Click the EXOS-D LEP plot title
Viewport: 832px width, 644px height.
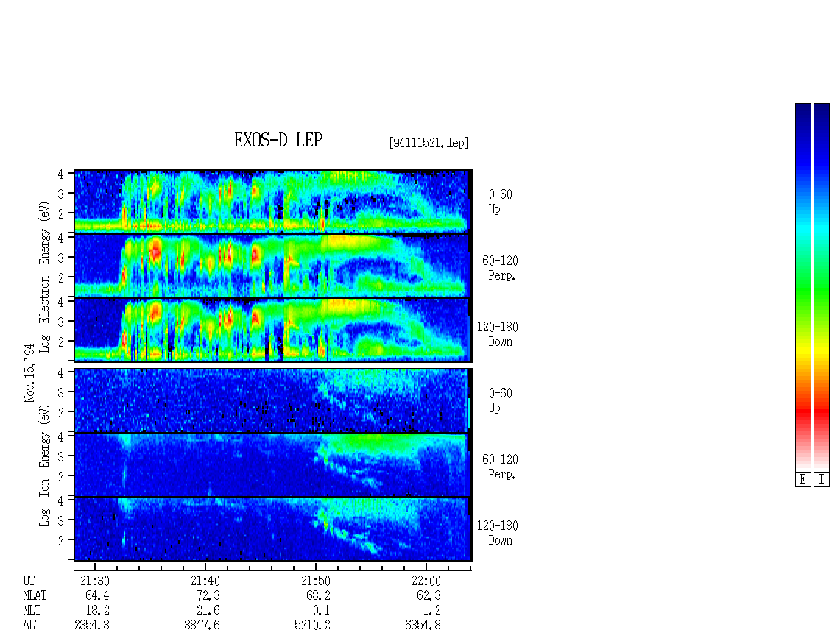(x=278, y=140)
